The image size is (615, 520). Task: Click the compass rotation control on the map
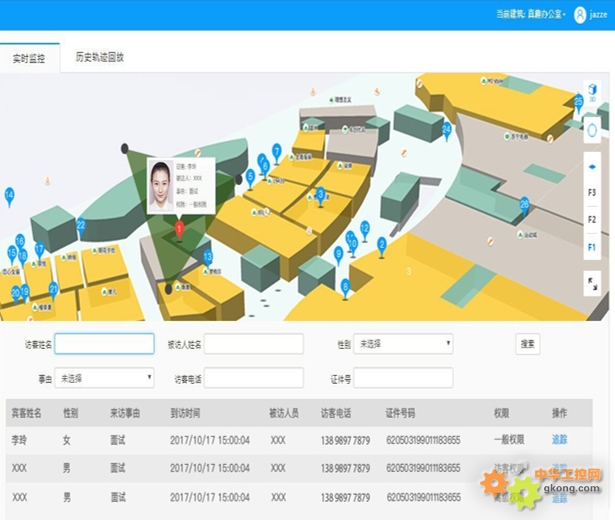[591, 128]
